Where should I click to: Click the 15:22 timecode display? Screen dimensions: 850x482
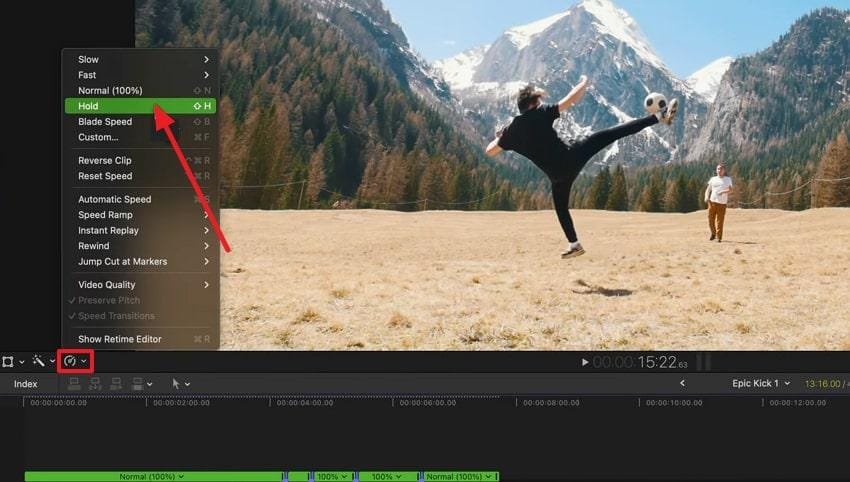pyautogui.click(x=640, y=362)
